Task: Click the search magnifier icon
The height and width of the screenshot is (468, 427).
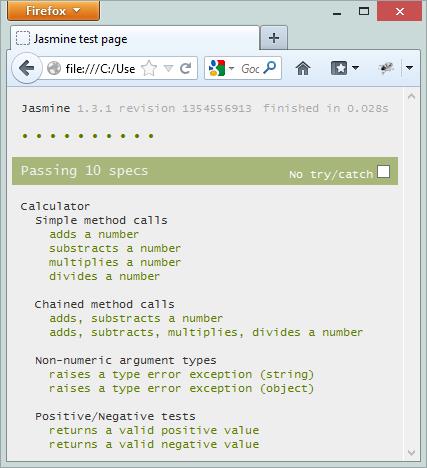Action: click(269, 68)
